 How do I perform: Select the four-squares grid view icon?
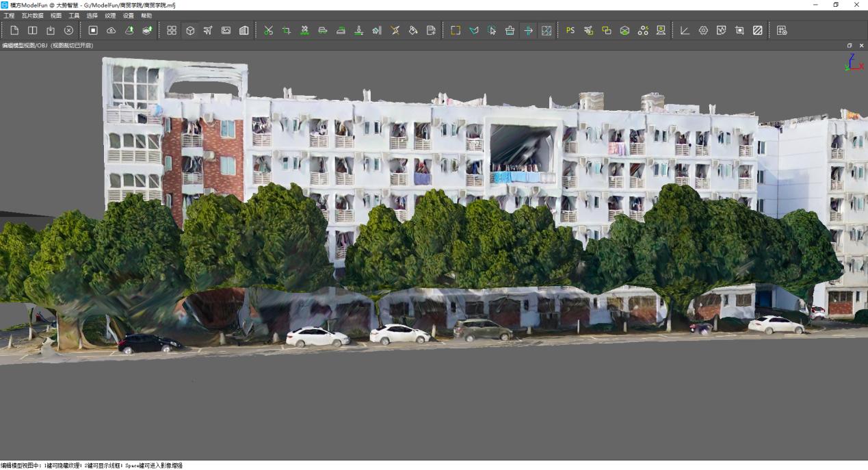pos(172,30)
